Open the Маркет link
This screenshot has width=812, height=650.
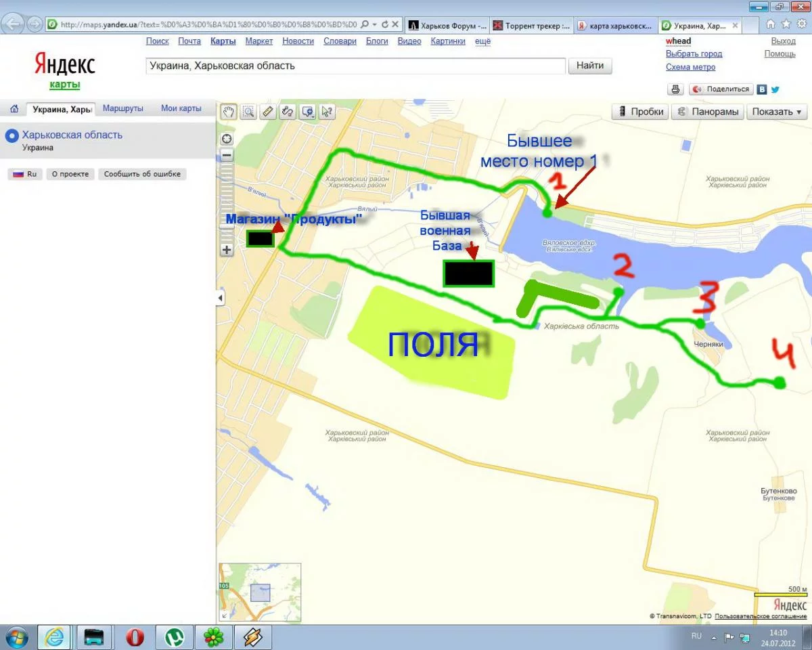[259, 41]
